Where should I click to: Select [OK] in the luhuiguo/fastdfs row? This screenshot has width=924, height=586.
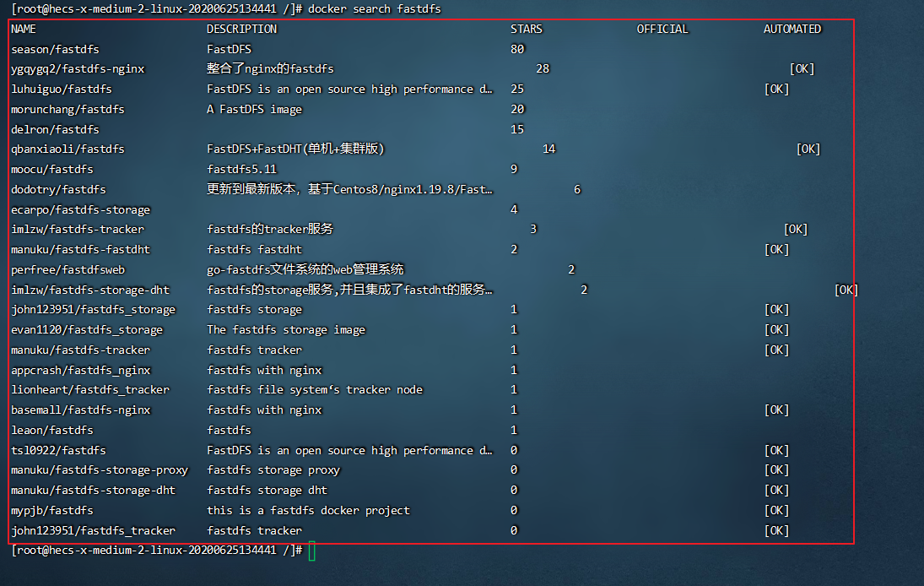coord(776,89)
